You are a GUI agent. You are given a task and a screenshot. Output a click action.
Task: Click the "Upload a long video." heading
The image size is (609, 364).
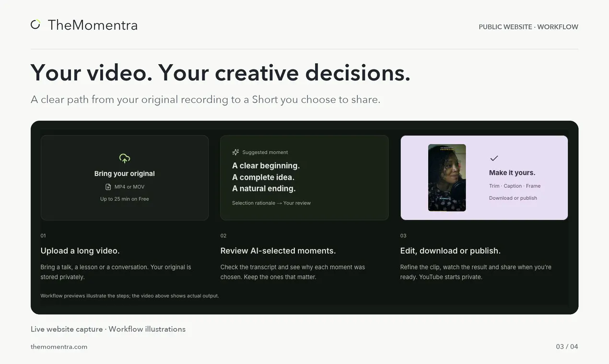[80, 250]
